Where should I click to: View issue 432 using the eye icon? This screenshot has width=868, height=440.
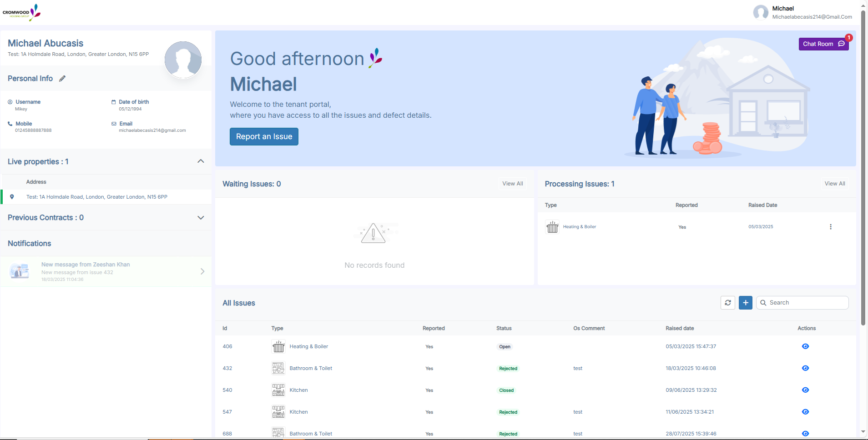pos(805,368)
